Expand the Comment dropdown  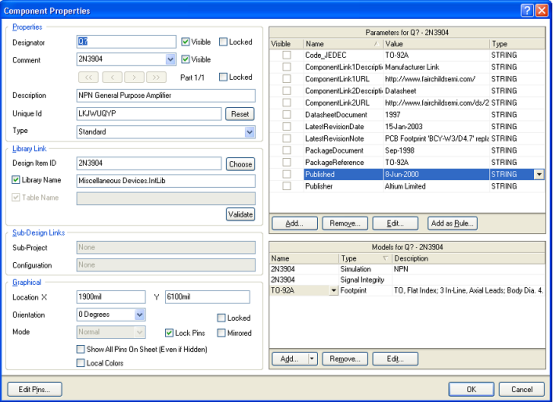click(170, 60)
